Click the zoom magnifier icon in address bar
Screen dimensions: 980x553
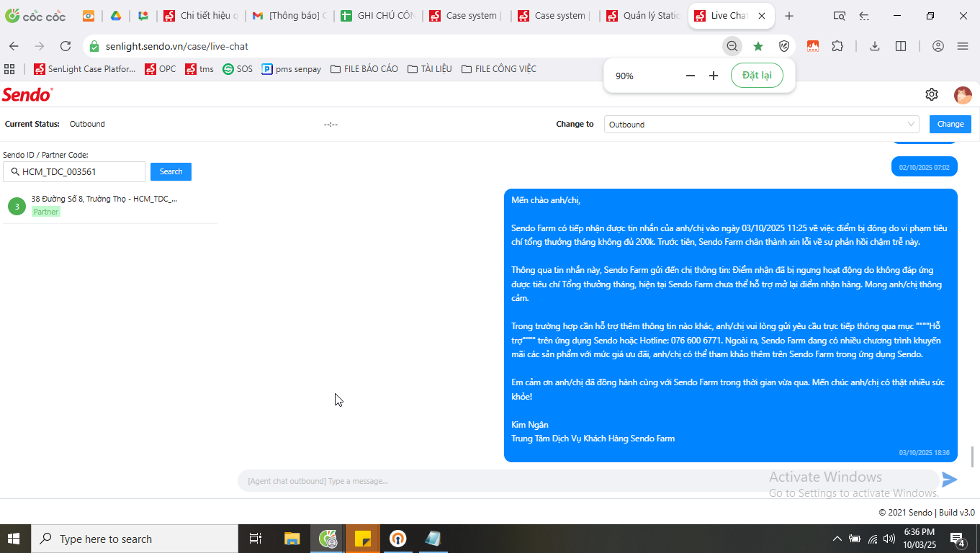click(x=732, y=46)
